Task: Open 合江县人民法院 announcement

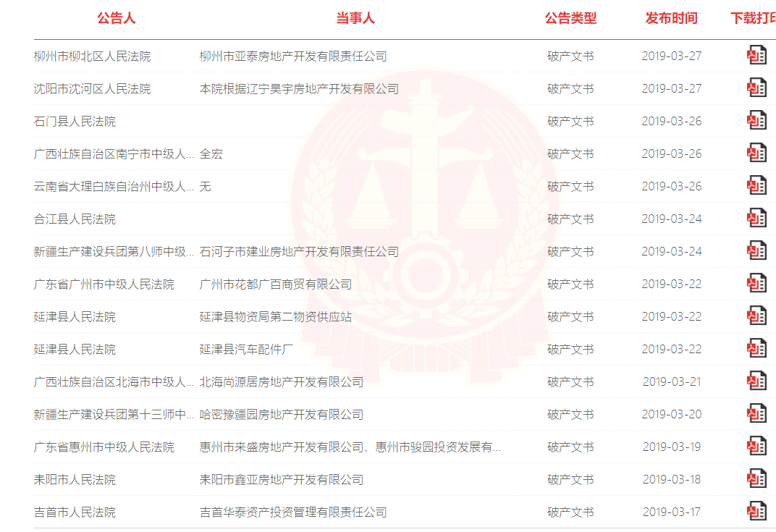Action: point(75,219)
